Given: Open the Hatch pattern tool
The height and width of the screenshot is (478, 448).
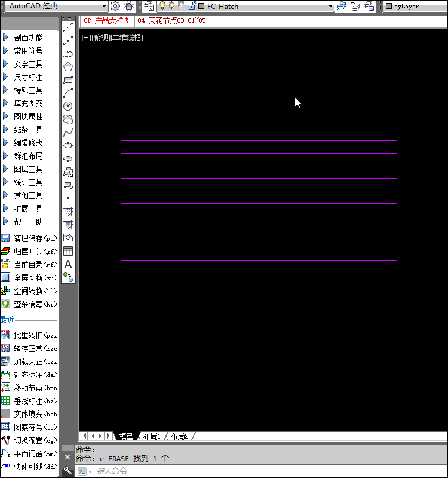Looking at the screenshot, I should pyautogui.click(x=68, y=212).
